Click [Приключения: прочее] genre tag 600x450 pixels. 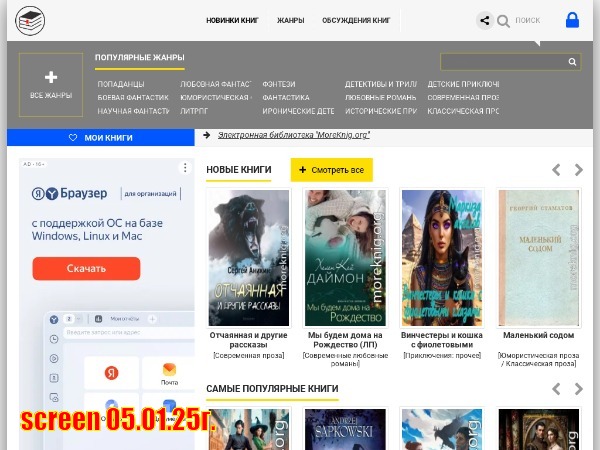(x=442, y=355)
